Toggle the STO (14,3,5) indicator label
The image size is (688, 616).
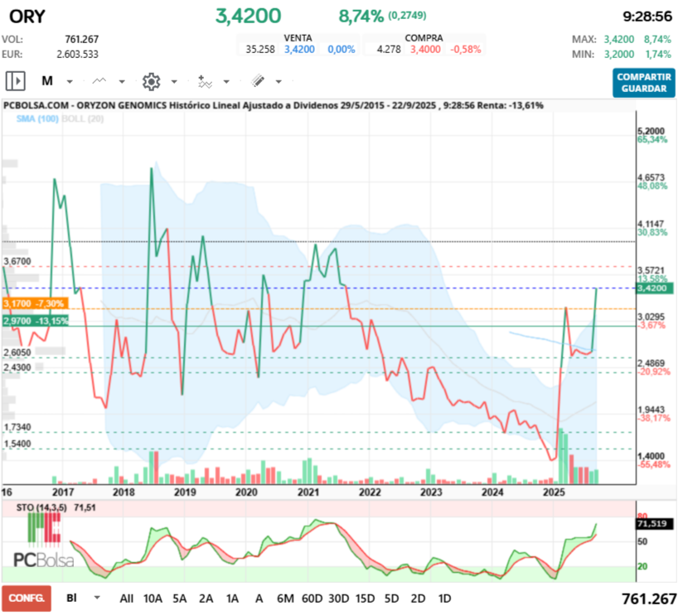[39, 507]
